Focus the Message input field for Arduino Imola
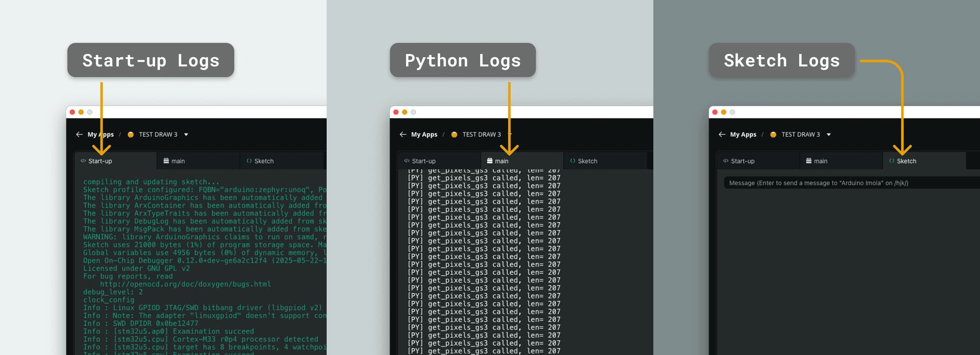Viewport: 980px width, 355px height. 847,183
